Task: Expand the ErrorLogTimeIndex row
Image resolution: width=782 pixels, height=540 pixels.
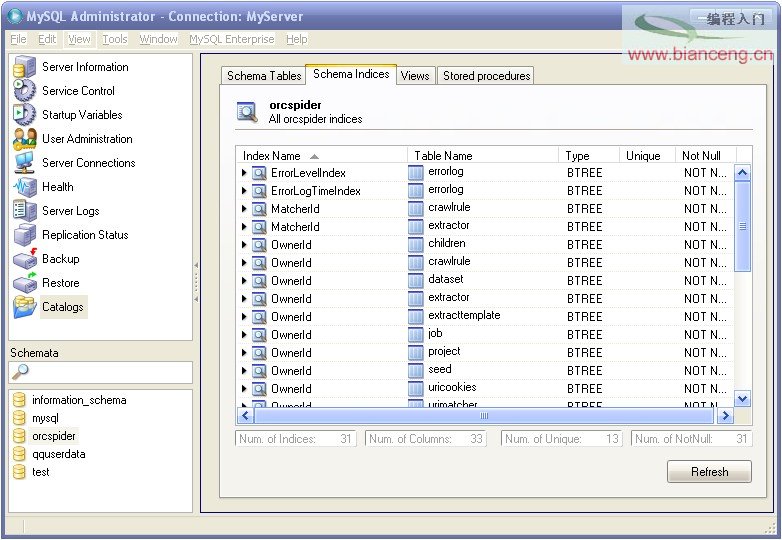Action: tap(244, 191)
